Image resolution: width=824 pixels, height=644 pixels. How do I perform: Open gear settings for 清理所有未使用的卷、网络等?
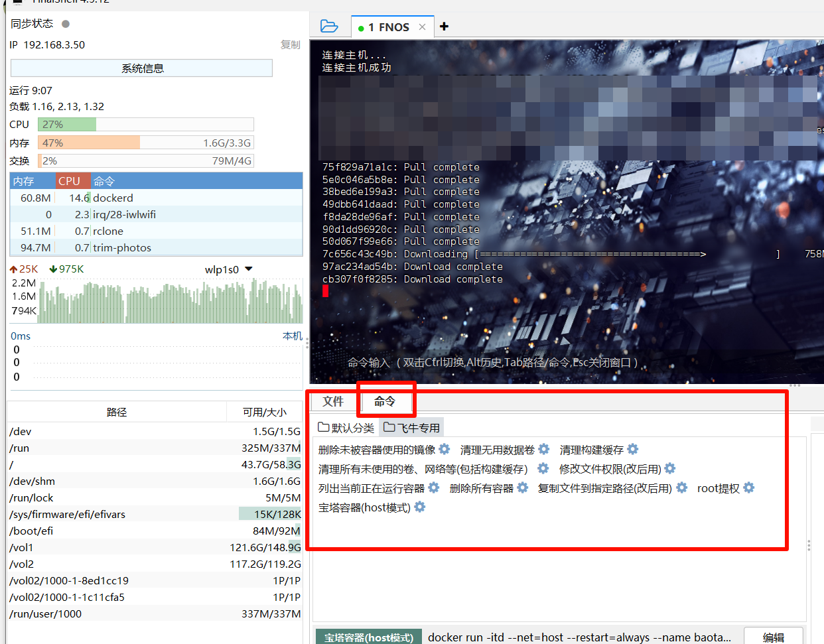(x=543, y=468)
